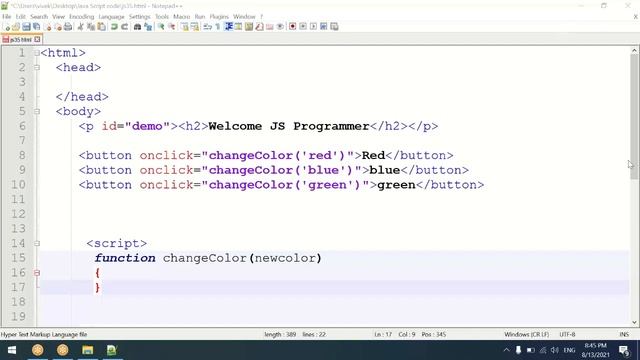Open the volume control in system tray
This screenshot has height=360, width=640.
(554, 350)
